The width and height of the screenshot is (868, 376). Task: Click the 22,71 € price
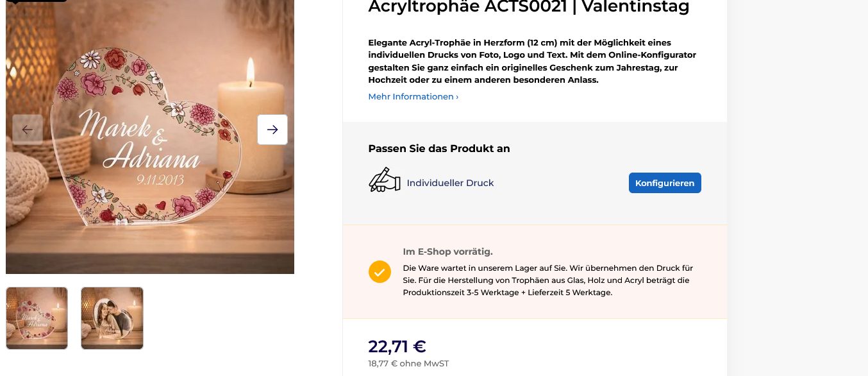pyautogui.click(x=397, y=346)
